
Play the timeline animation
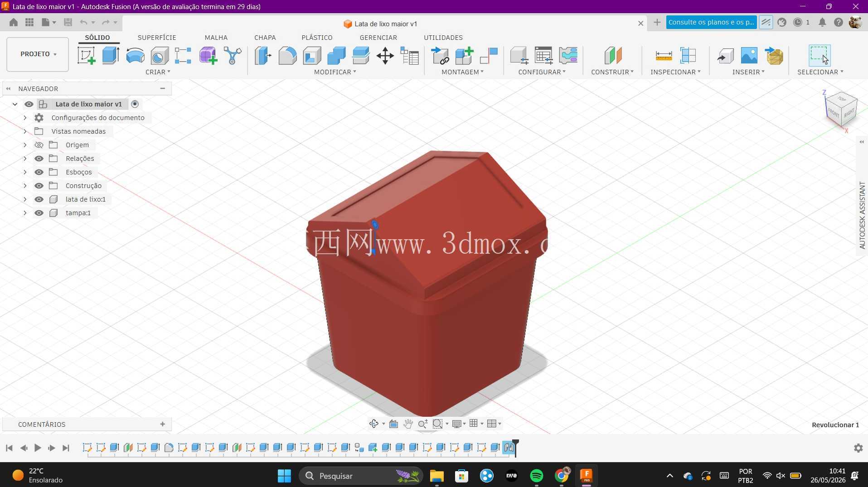[x=38, y=448]
